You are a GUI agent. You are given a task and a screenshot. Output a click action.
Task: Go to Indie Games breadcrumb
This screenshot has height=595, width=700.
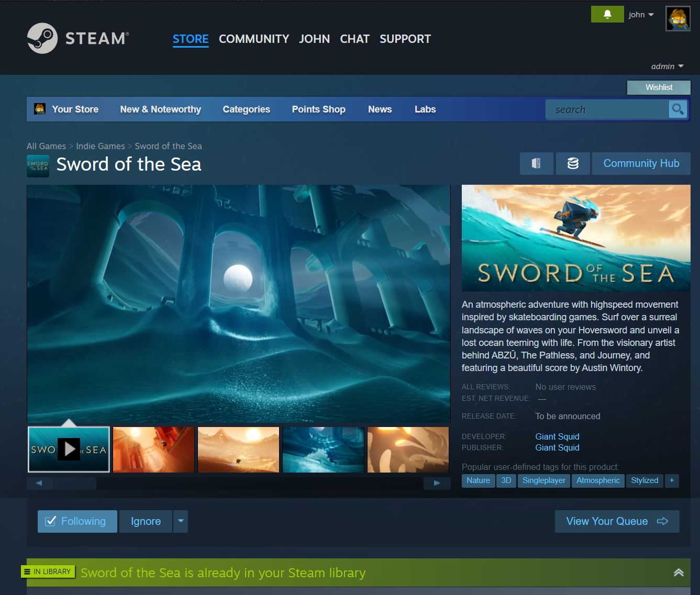pos(101,146)
